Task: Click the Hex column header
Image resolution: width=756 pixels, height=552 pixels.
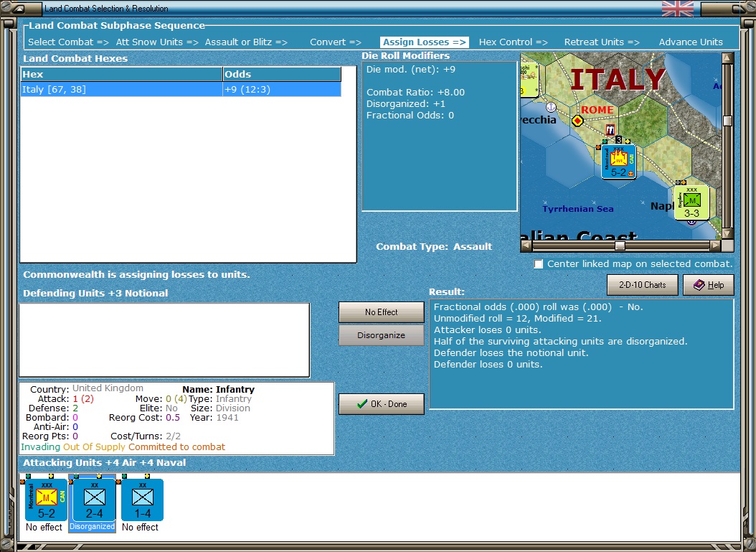Action: (x=121, y=75)
